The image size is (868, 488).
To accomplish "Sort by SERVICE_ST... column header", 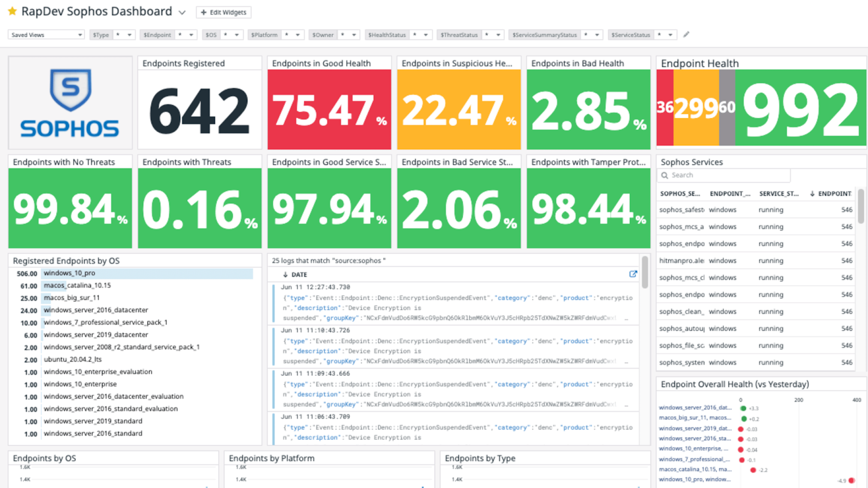I will (778, 194).
